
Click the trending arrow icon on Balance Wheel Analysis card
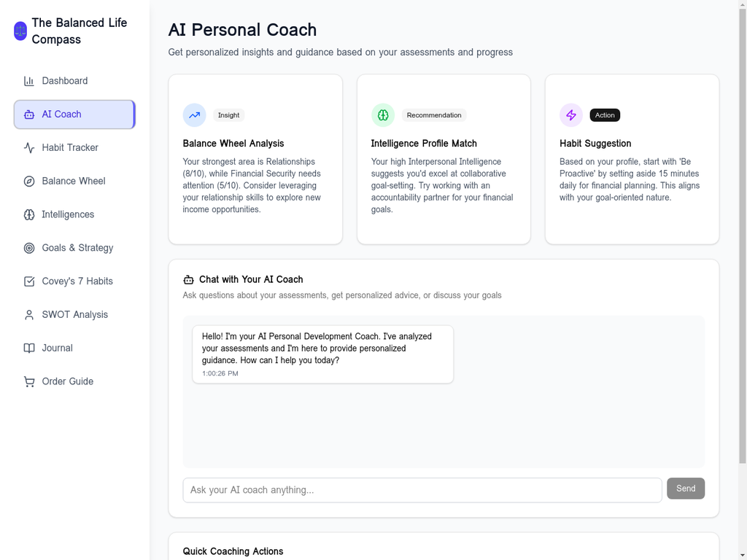pyautogui.click(x=194, y=114)
